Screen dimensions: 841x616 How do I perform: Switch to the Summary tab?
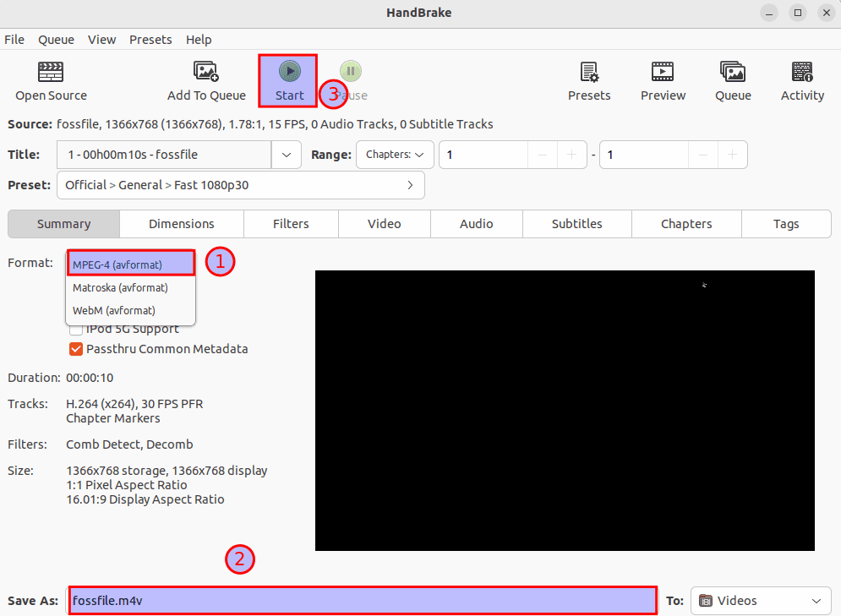tap(64, 224)
